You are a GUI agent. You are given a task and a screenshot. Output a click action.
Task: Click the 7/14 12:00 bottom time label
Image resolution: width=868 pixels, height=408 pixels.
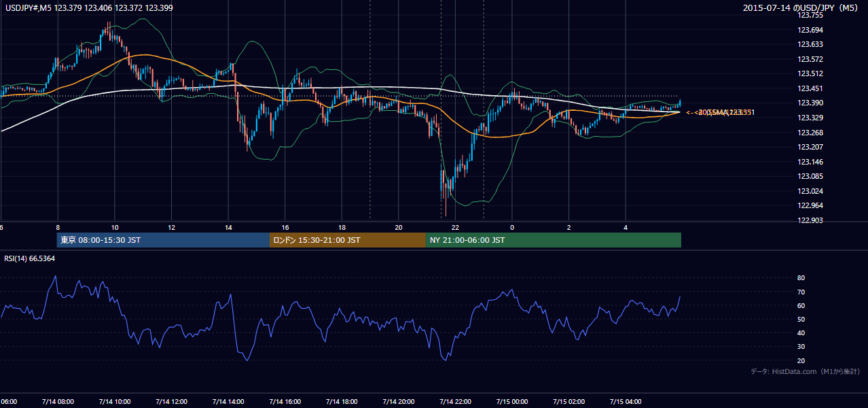point(171,401)
